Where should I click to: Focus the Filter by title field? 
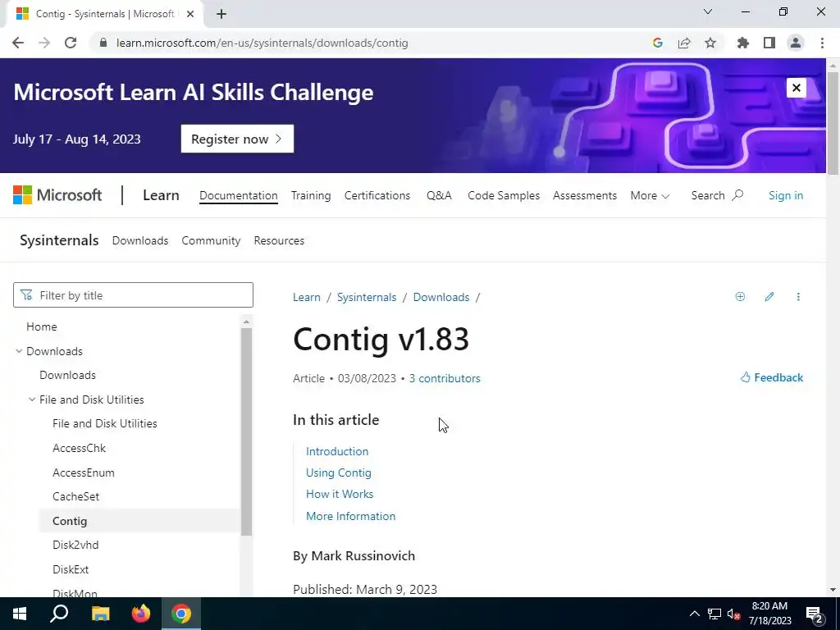pos(133,295)
